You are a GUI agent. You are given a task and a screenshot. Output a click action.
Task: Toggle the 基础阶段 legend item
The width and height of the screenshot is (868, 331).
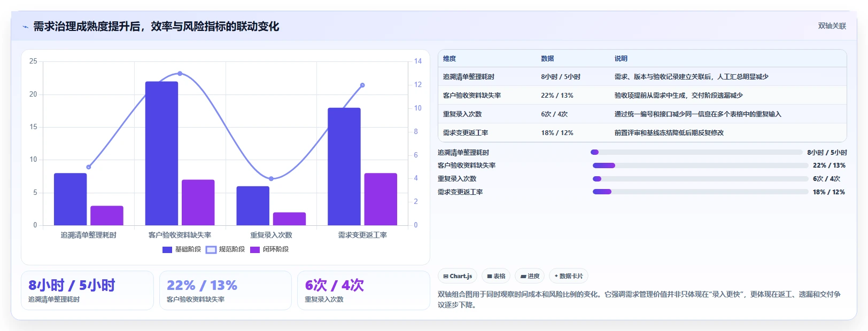182,249
